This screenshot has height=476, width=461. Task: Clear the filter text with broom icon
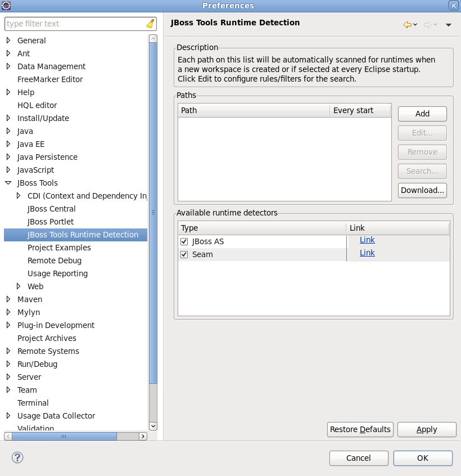[x=150, y=24]
